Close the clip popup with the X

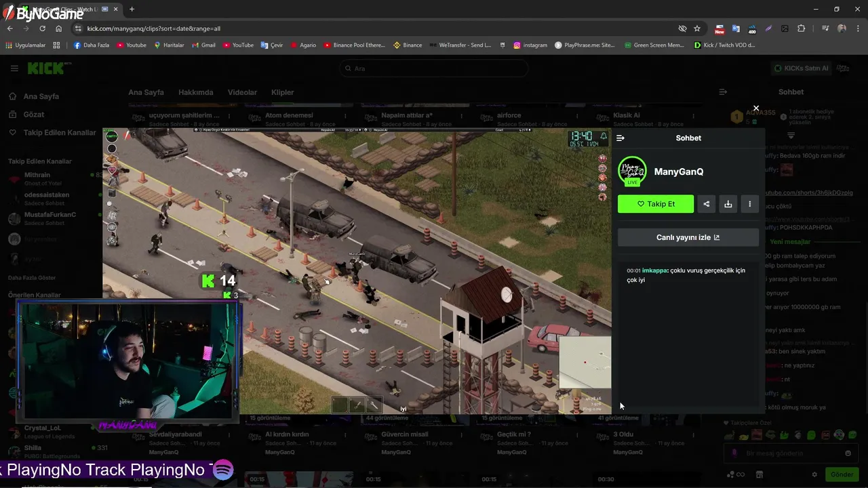click(756, 108)
